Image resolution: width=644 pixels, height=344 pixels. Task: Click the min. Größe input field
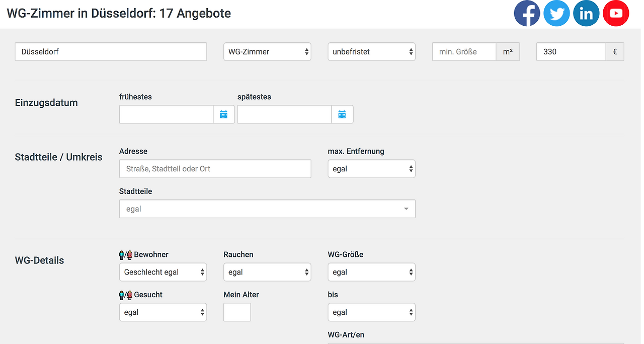pyautogui.click(x=464, y=52)
